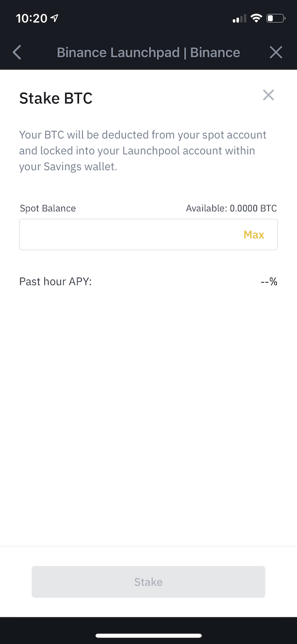Close the Binance Launchpad web view
297x644 pixels.
pyautogui.click(x=276, y=52)
